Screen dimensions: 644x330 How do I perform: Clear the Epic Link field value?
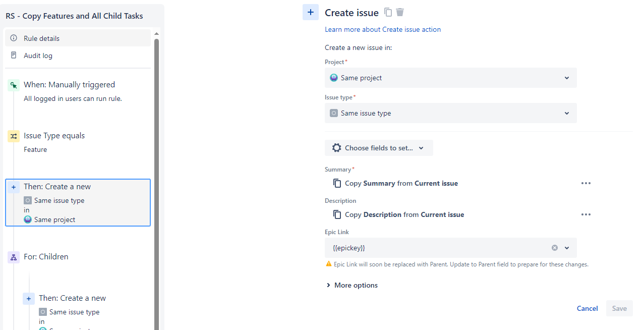[555, 248]
